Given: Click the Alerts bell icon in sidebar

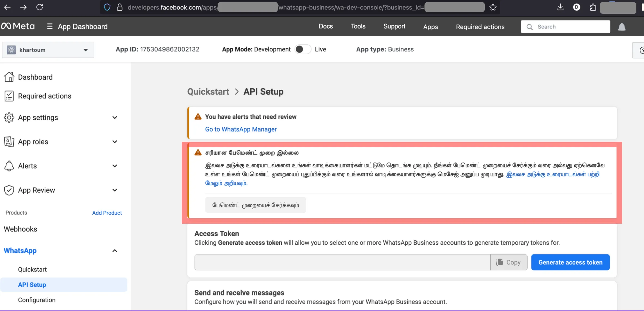Looking at the screenshot, I should [x=9, y=166].
